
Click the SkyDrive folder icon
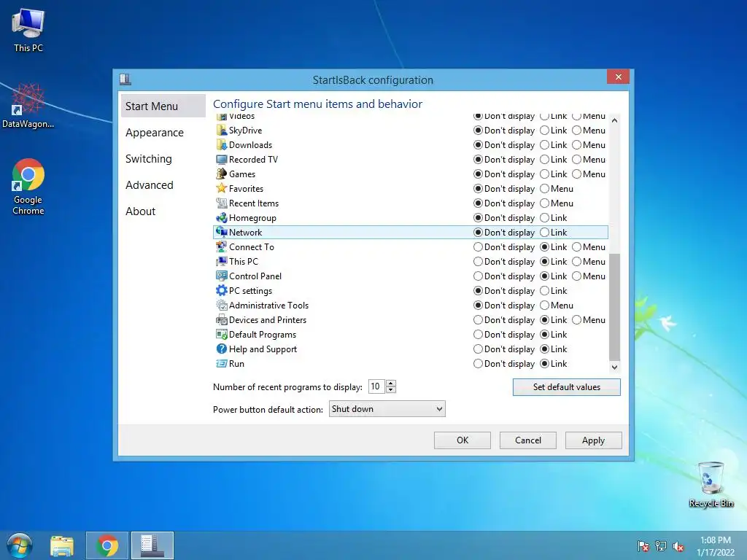tap(222, 131)
